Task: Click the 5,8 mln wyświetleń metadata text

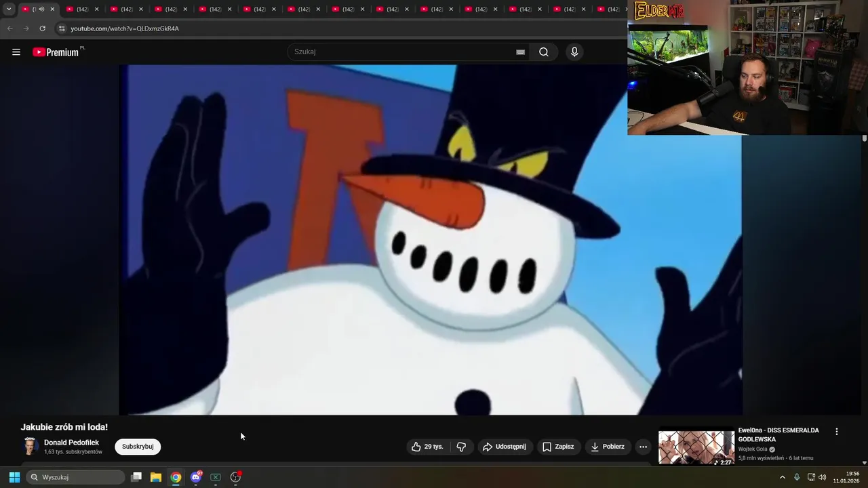Action: pyautogui.click(x=761, y=458)
